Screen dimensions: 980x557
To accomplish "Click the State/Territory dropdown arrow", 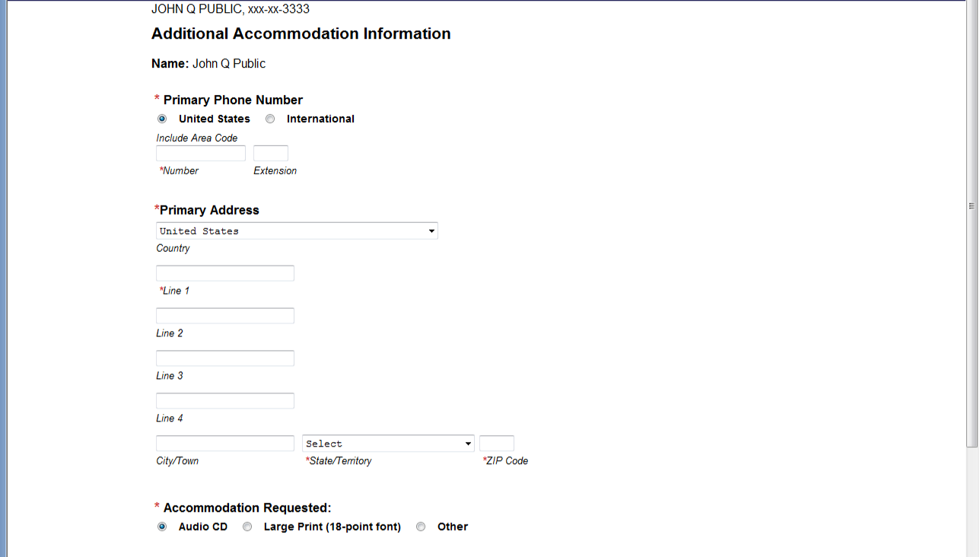I will click(x=468, y=444).
